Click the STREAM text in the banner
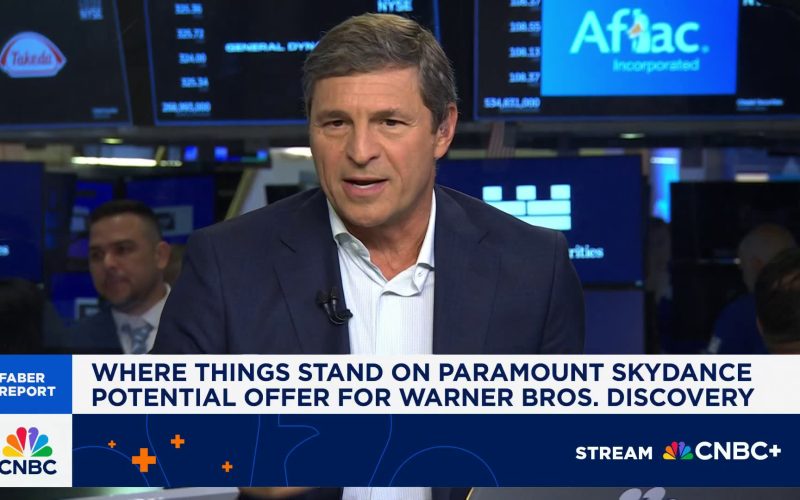 click(614, 453)
